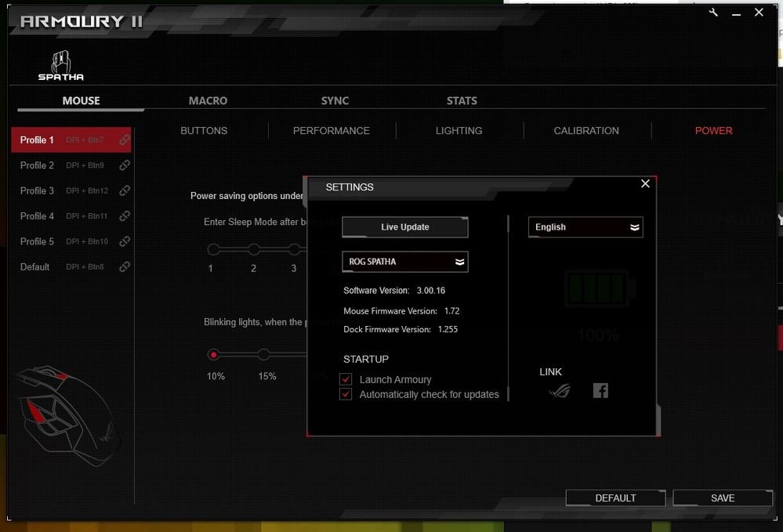Open the CALIBRATION sub-tab
The image size is (783, 532).
[586, 131]
